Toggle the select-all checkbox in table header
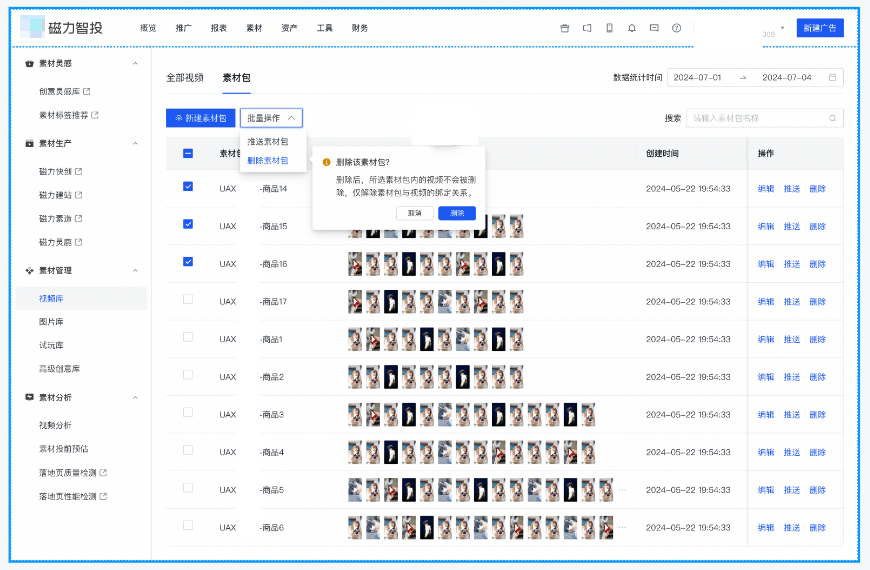 pos(188,154)
